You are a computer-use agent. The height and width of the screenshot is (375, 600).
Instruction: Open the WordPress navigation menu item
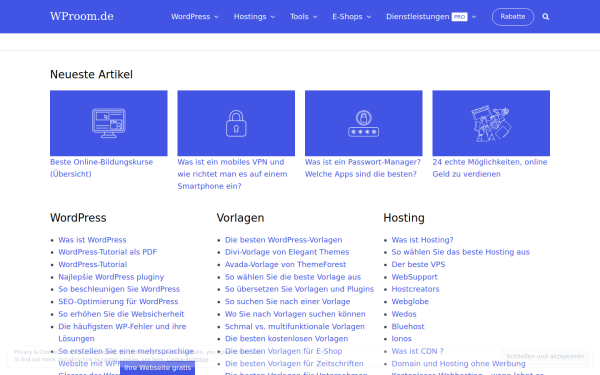click(x=191, y=17)
